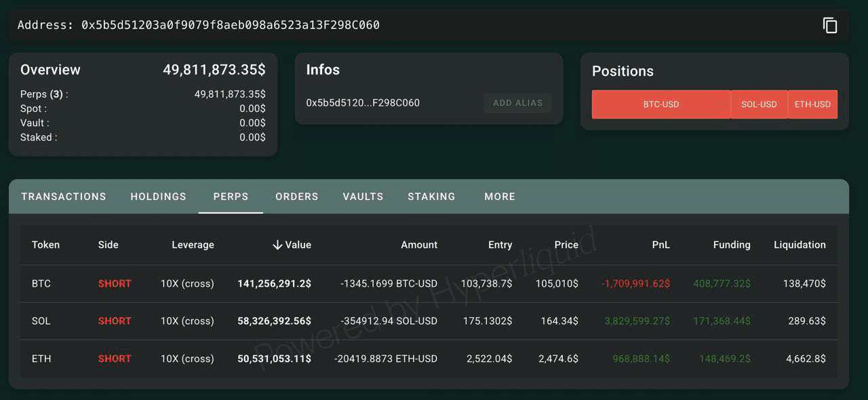This screenshot has width=868, height=400.
Task: Copy the wallet address with the copy icon
Action: pos(830,26)
